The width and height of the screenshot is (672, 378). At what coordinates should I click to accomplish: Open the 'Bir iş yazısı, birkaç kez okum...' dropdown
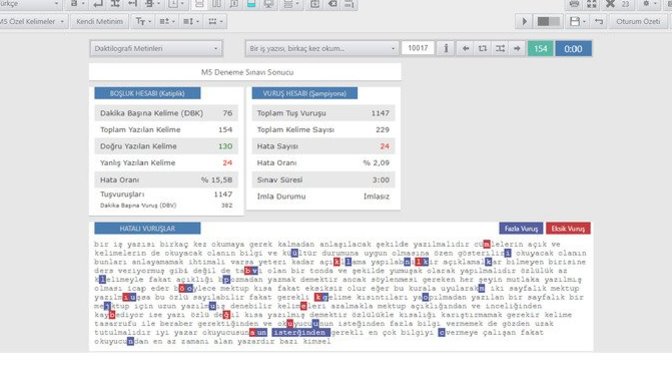click(x=321, y=48)
